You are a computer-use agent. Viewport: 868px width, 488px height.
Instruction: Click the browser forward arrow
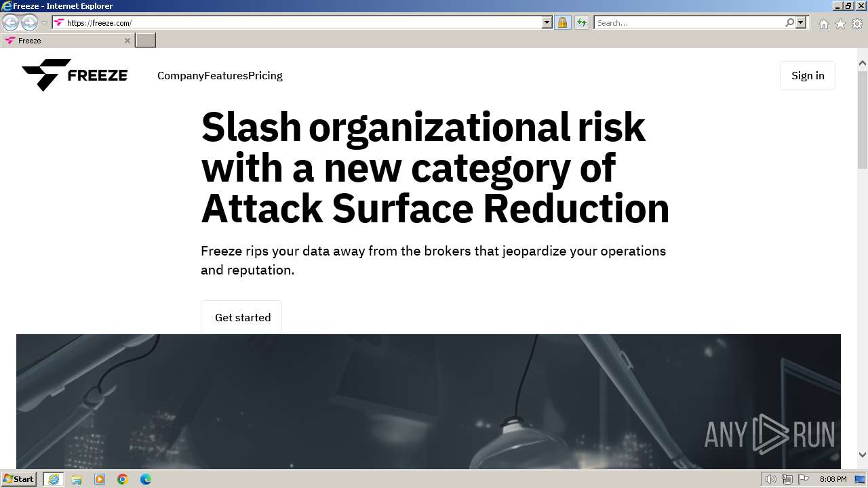pos(29,22)
